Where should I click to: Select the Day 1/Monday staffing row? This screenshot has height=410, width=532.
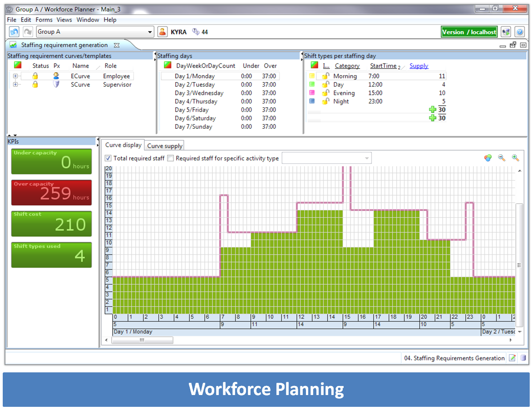pos(220,76)
